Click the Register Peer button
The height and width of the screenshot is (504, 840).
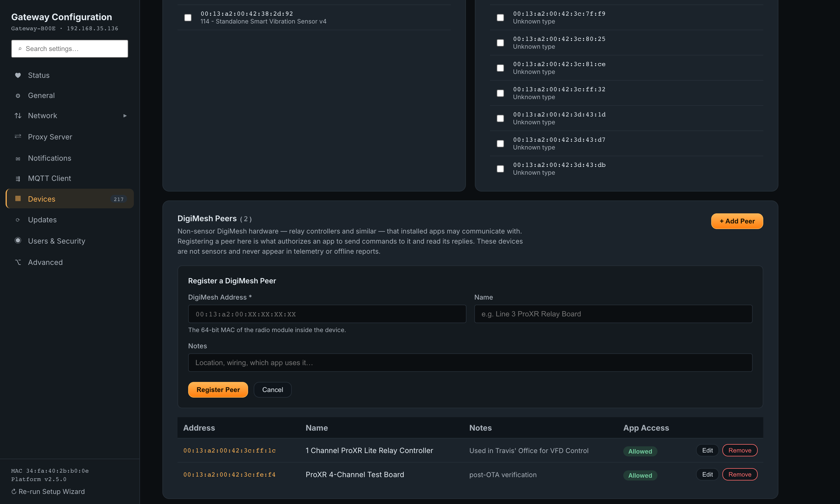(x=218, y=389)
